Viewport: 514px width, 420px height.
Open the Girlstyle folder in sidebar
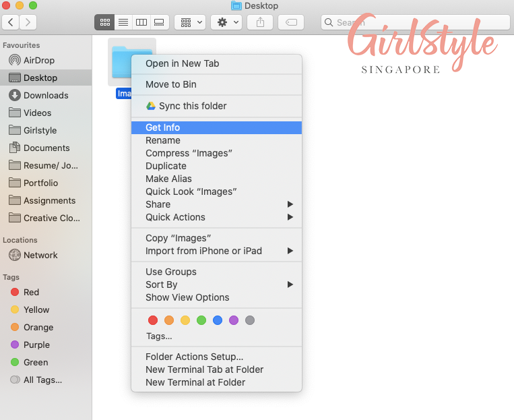point(46,130)
